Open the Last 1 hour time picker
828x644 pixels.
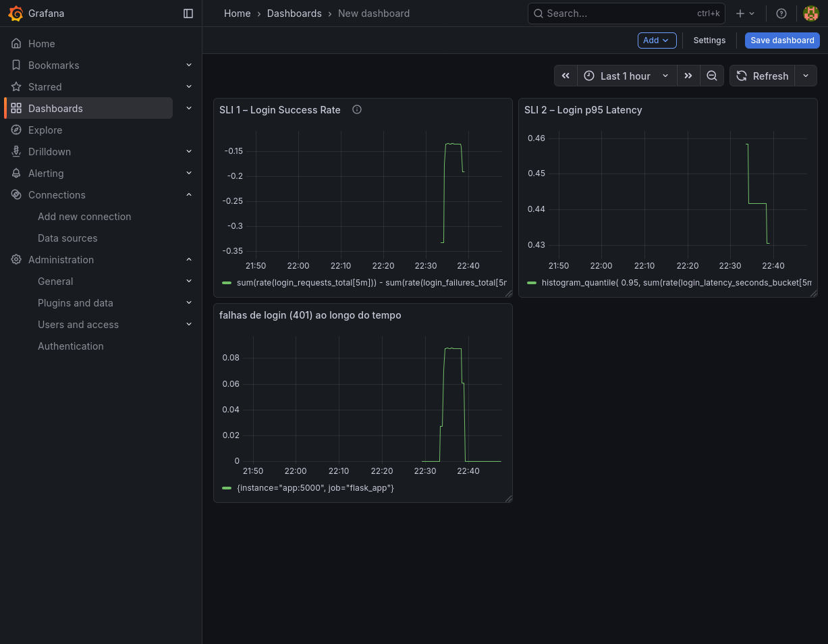(626, 76)
